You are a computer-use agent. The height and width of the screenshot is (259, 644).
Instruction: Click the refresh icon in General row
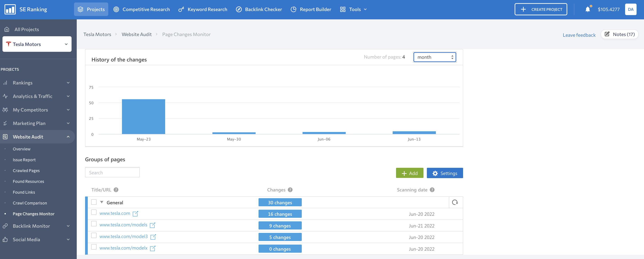coord(455,202)
